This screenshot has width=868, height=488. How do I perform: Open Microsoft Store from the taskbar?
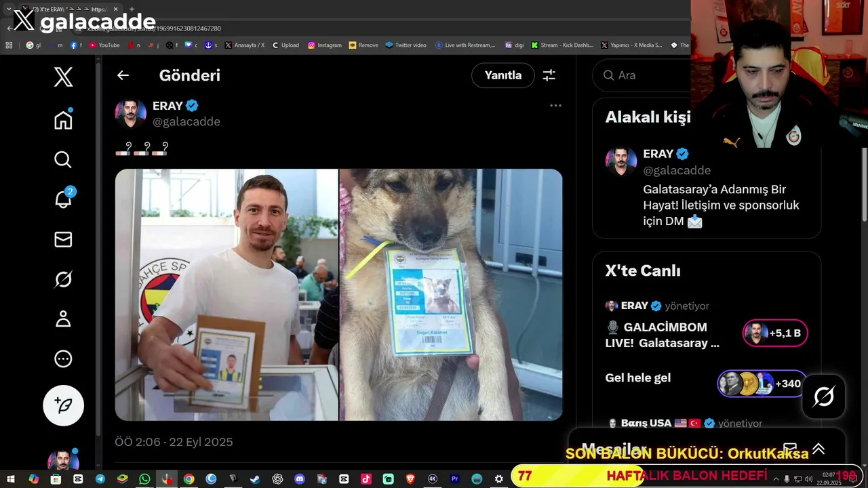point(56,479)
